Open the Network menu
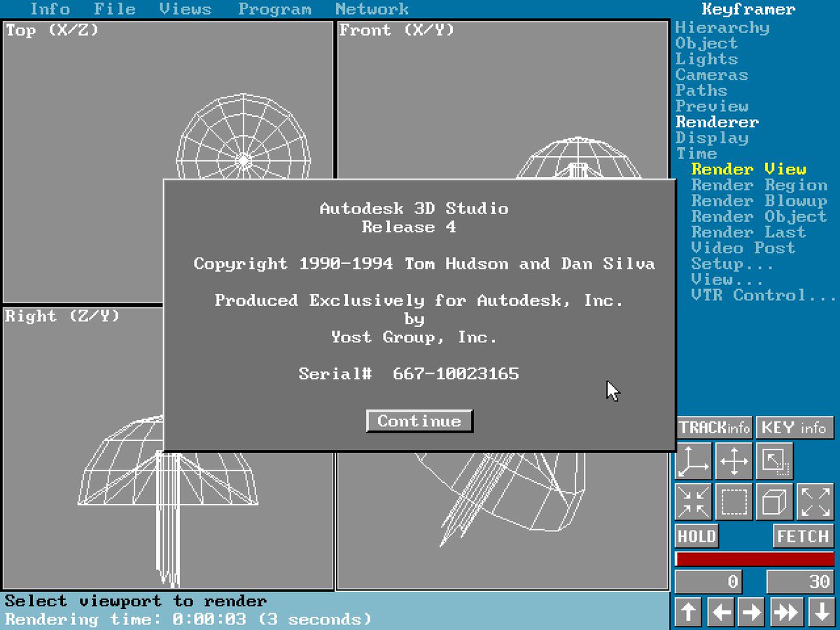 pos(372,9)
